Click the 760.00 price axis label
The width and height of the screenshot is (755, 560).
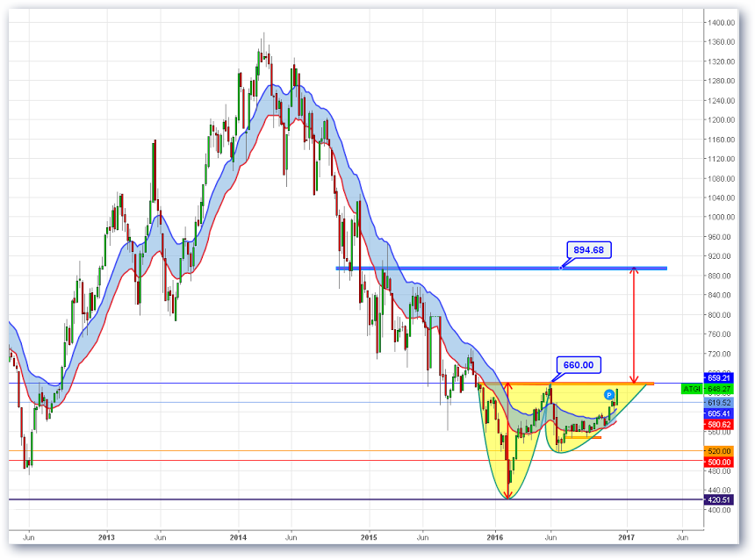point(721,334)
